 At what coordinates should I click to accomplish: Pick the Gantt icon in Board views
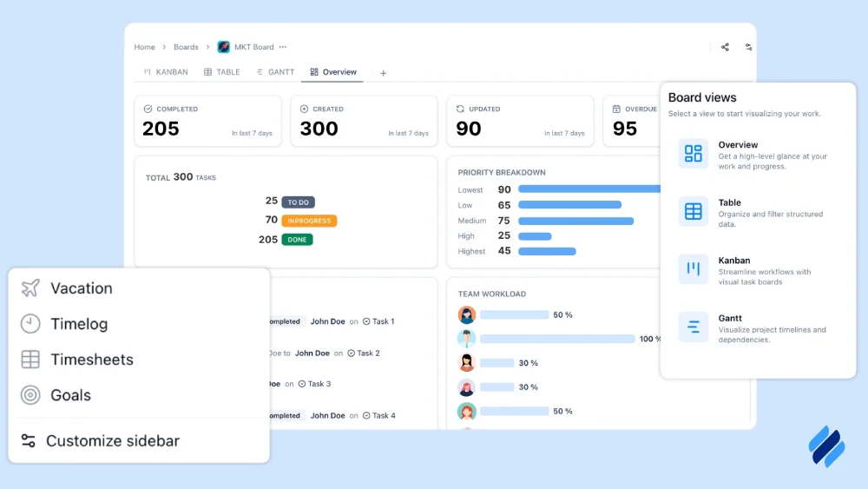click(693, 327)
